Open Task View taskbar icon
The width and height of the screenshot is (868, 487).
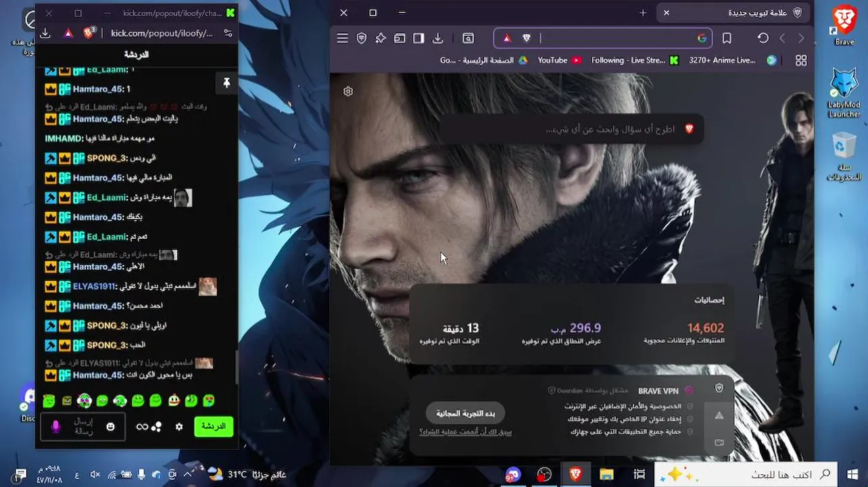coord(639,475)
